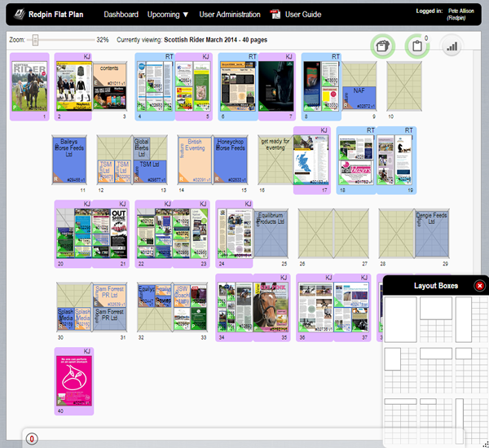Expand the Upcoming dropdown menu
The image size is (489, 448).
click(x=168, y=15)
